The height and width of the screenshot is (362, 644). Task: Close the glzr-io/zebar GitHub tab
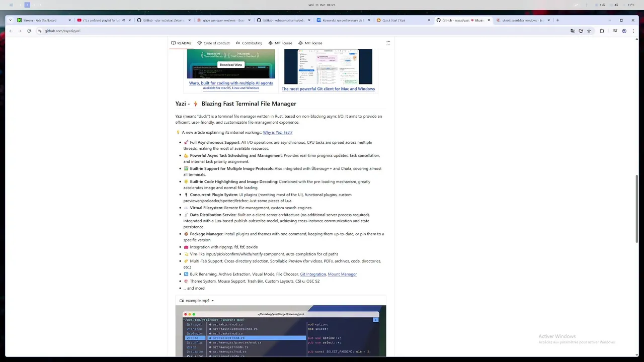(189, 20)
